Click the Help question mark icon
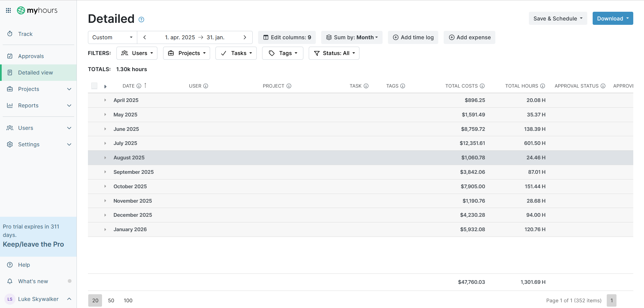Viewport: 644px width, 308px height. pos(10,265)
